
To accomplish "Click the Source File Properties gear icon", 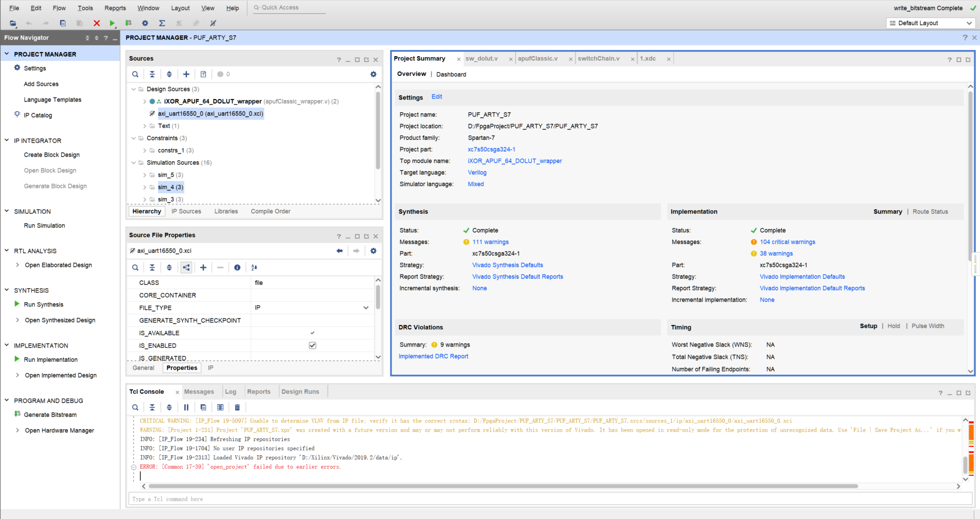I will pyautogui.click(x=373, y=251).
